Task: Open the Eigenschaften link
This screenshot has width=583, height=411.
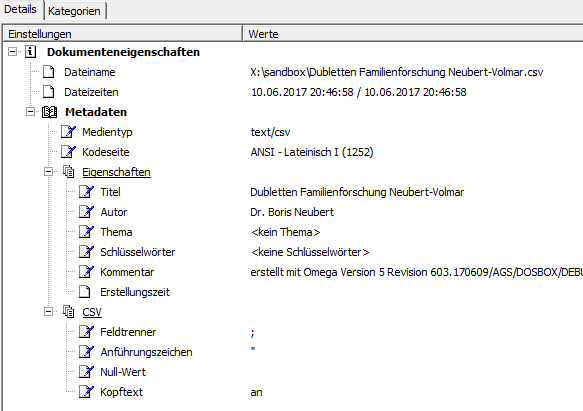Action: coord(116,172)
